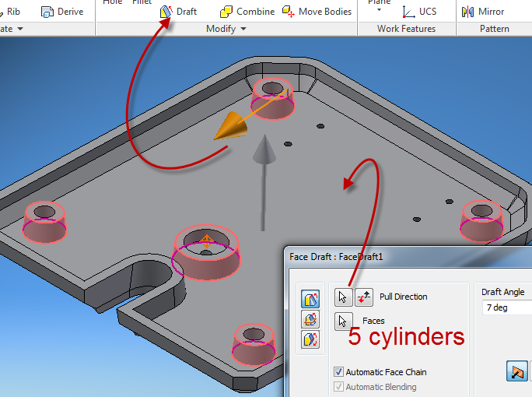532x397 pixels.
Task: Edit the Draft Angle 7 deg field
Action: point(507,307)
